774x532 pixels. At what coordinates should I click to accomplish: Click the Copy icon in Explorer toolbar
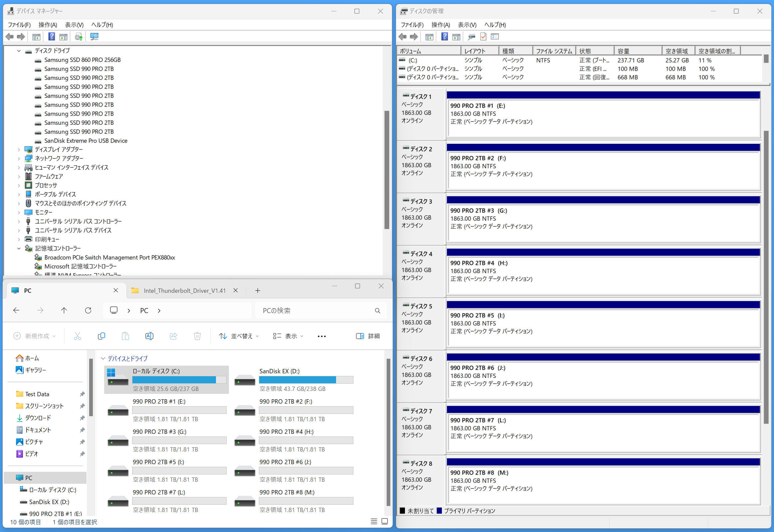101,336
